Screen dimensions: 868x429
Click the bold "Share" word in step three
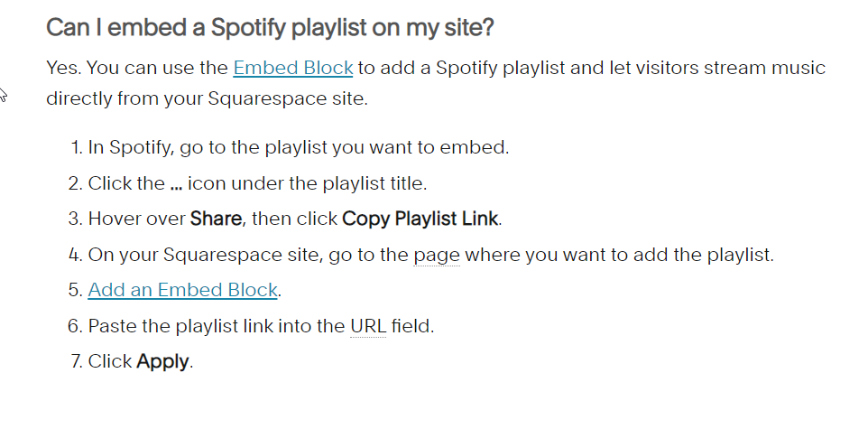(x=216, y=219)
